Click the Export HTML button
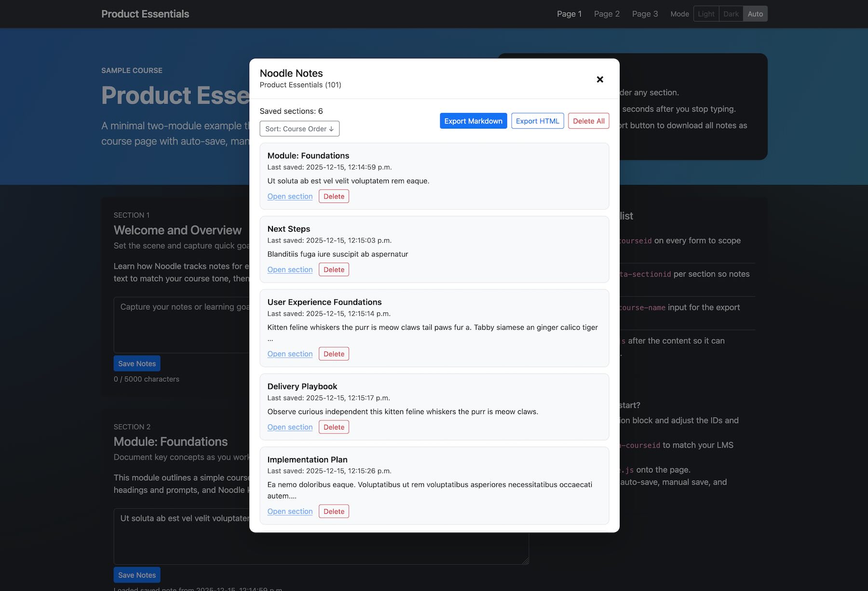 tap(537, 121)
